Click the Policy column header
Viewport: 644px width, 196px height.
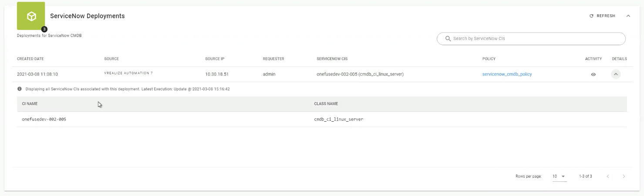click(x=489, y=59)
